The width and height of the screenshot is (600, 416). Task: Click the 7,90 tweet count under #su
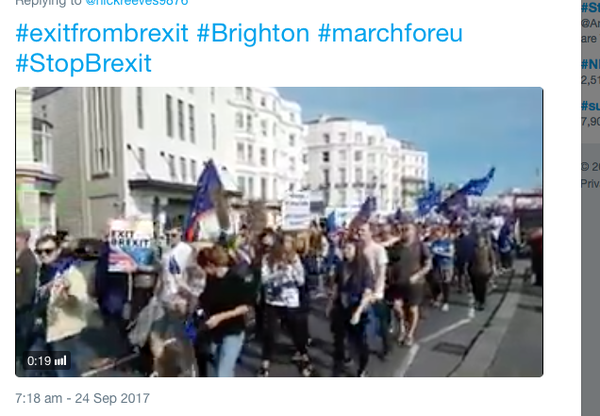click(590, 122)
